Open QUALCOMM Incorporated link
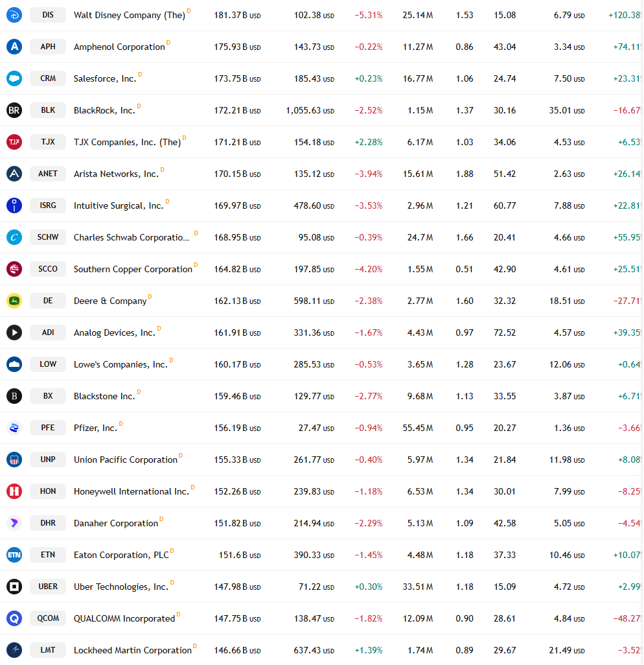Screen dimensions: 644x665 tap(124, 619)
